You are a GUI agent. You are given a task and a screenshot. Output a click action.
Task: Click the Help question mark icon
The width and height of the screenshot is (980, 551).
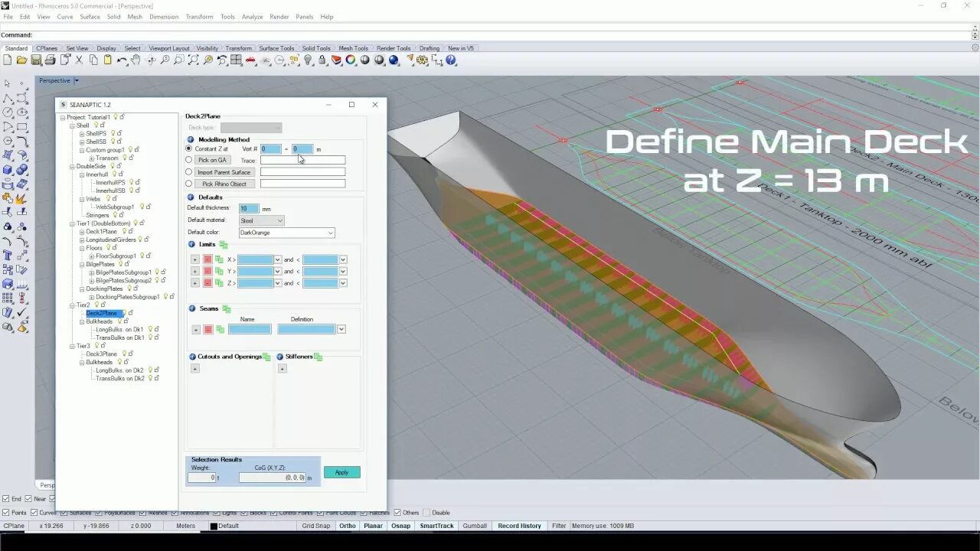(450, 60)
